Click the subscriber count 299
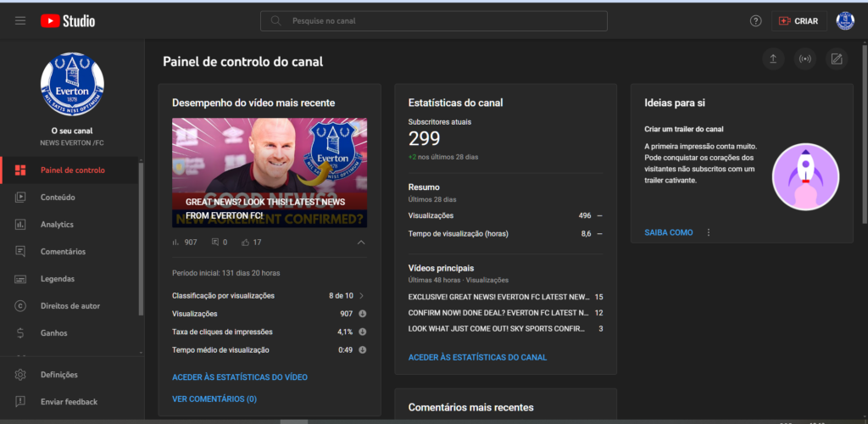The image size is (868, 424). pyautogui.click(x=425, y=139)
